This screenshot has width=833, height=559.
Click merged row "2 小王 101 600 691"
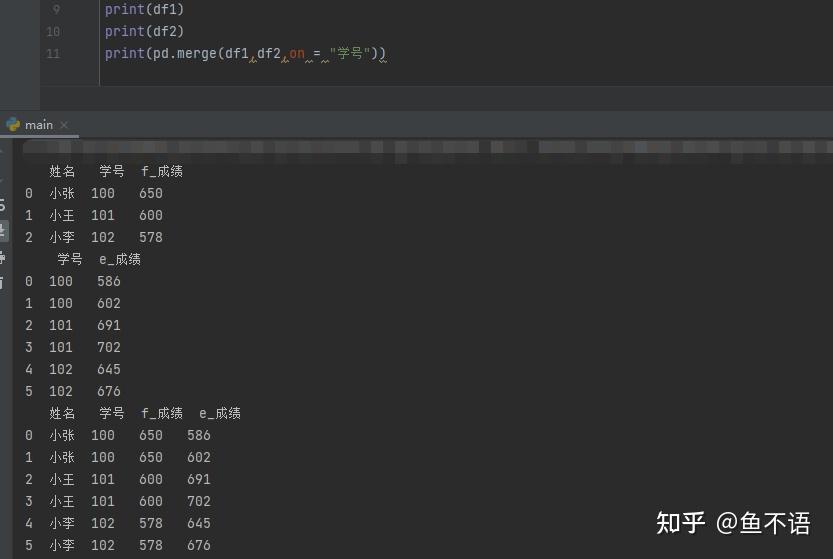tap(117, 479)
